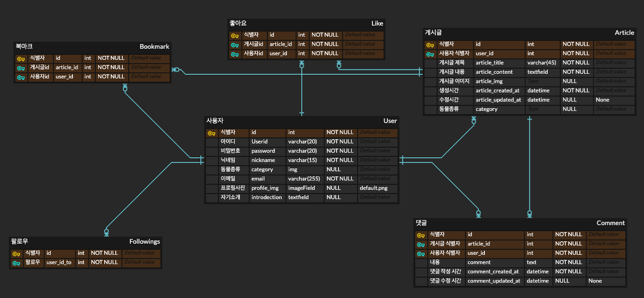Click the primary key icon in Comment id row

pyautogui.click(x=421, y=235)
